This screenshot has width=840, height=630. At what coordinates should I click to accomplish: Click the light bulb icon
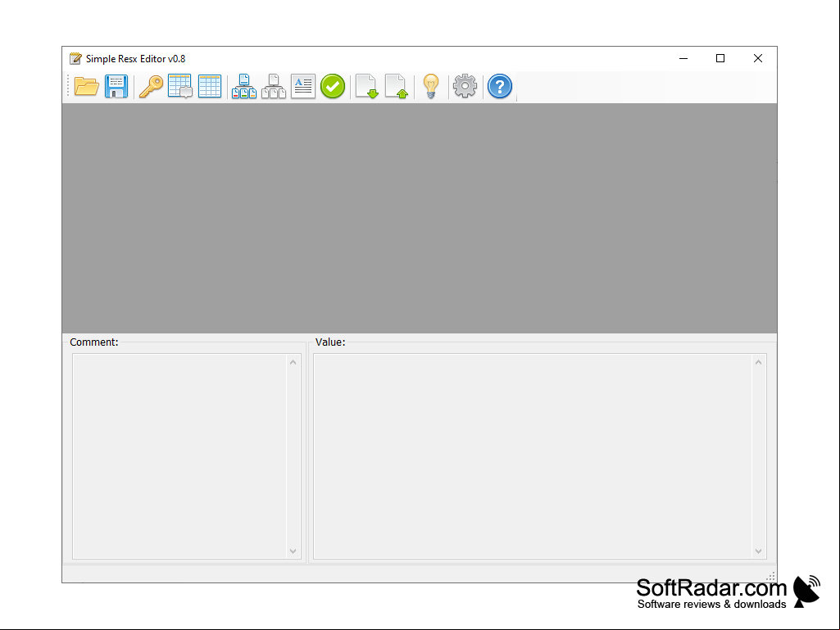(x=431, y=86)
